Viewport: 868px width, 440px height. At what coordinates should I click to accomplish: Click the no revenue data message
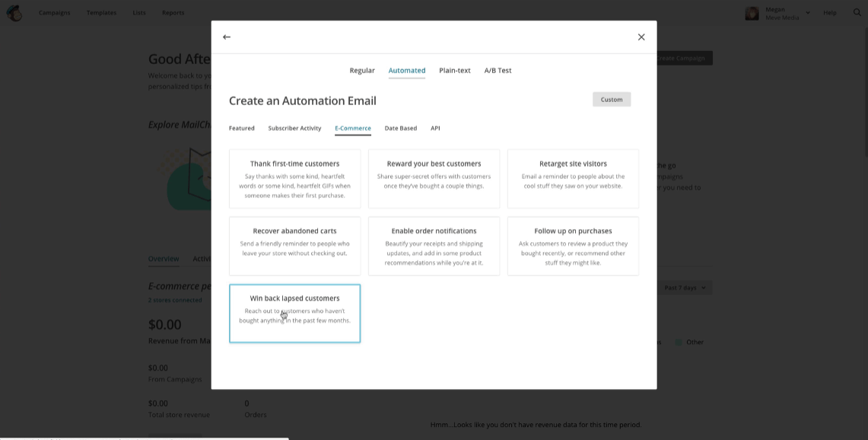pyautogui.click(x=536, y=425)
